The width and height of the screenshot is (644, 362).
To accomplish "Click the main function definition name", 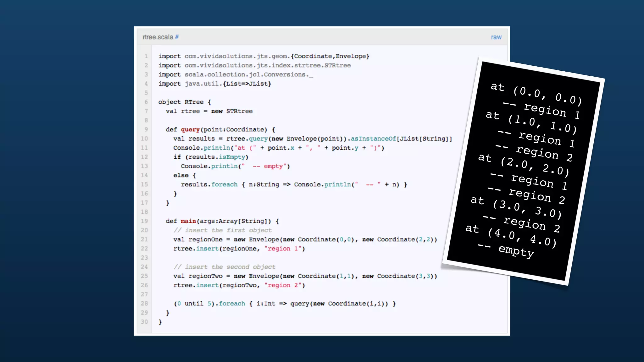I will tap(188, 221).
